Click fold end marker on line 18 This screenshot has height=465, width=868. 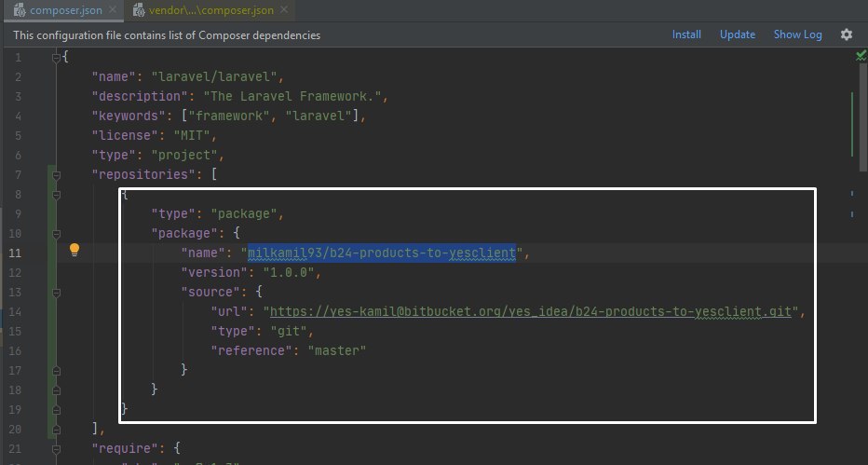click(56, 390)
